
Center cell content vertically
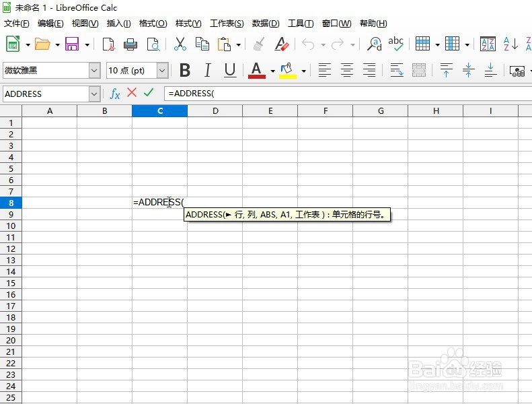[x=469, y=71]
